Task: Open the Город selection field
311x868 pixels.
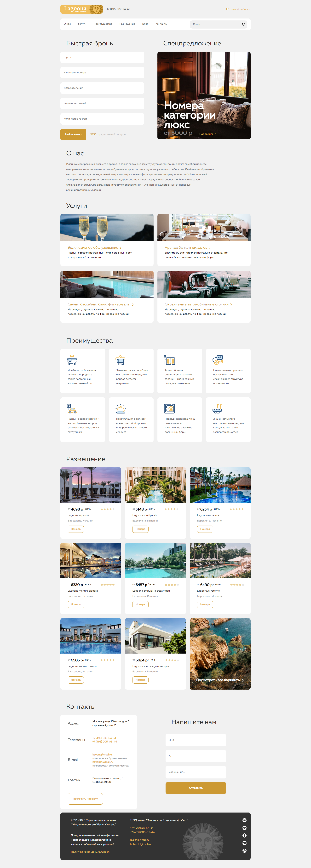Action: click(102, 57)
